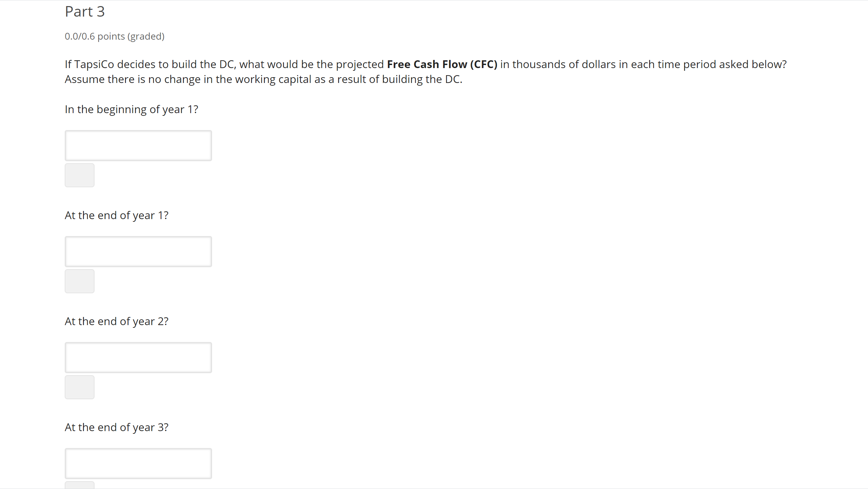The width and height of the screenshot is (868, 489).
Task: Click the answer field under 'At the end of year 3?'
Action: pyautogui.click(x=138, y=463)
